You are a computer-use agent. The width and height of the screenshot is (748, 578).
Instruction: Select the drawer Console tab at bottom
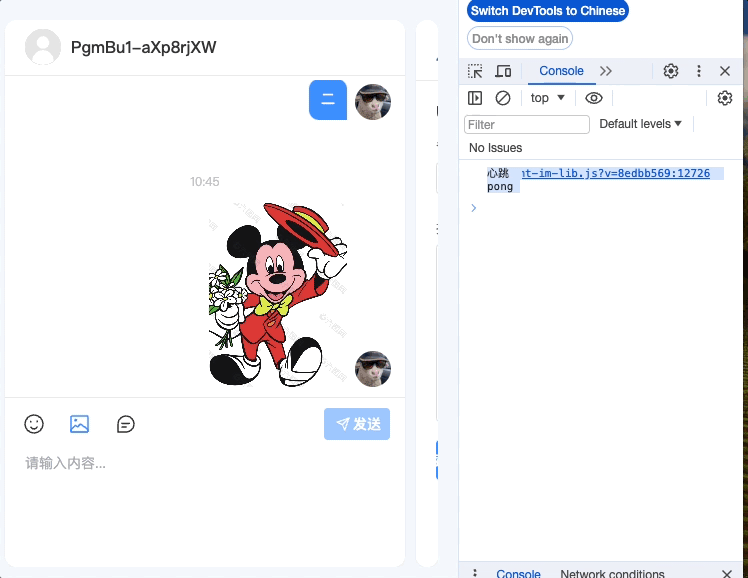[x=518, y=573]
